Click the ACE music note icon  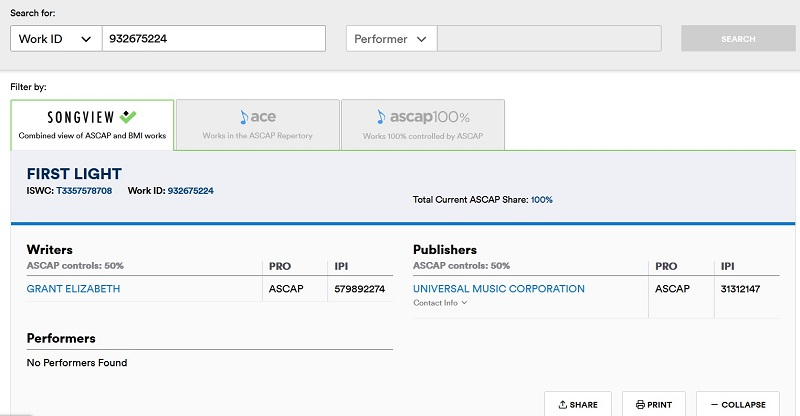click(x=243, y=117)
